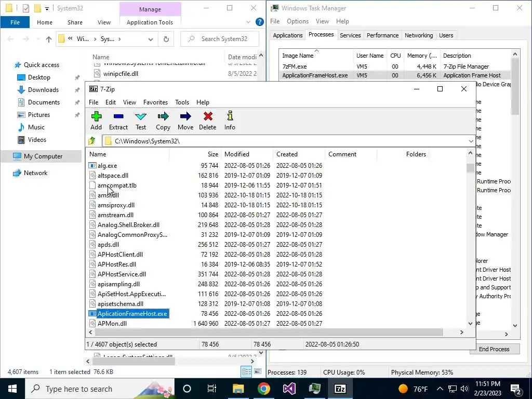Viewport: 532px width, 399px height.
Task: Open Downloads in Explorer sidebar
Action: click(x=37, y=90)
